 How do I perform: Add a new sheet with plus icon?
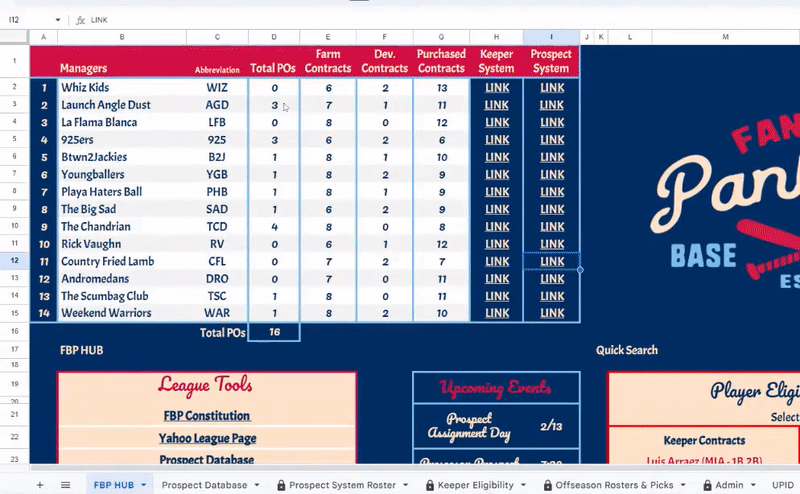(x=40, y=485)
